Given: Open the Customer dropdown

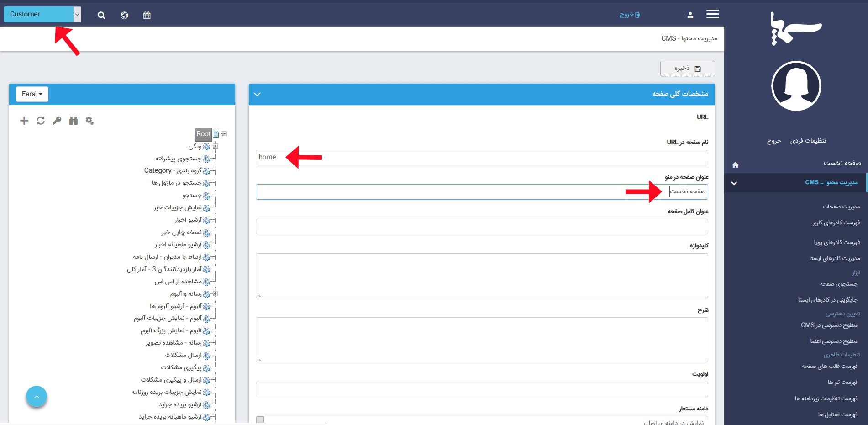Looking at the screenshot, I should (42, 14).
